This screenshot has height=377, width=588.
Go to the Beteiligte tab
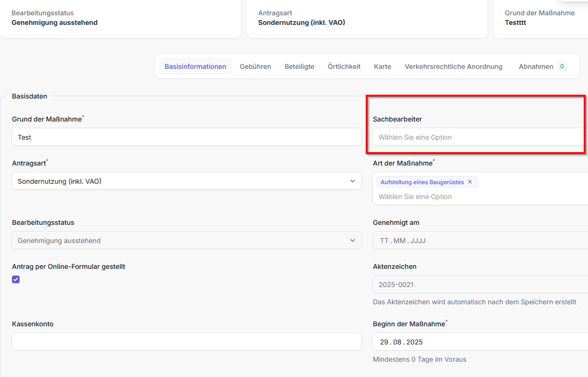[x=299, y=67]
